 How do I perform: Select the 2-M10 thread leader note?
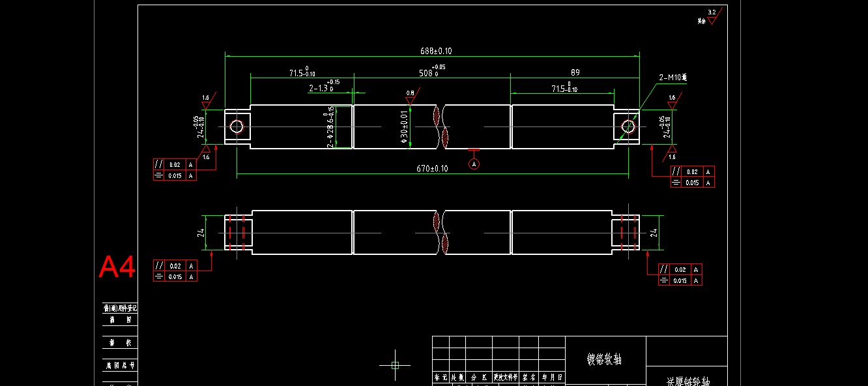(x=673, y=78)
